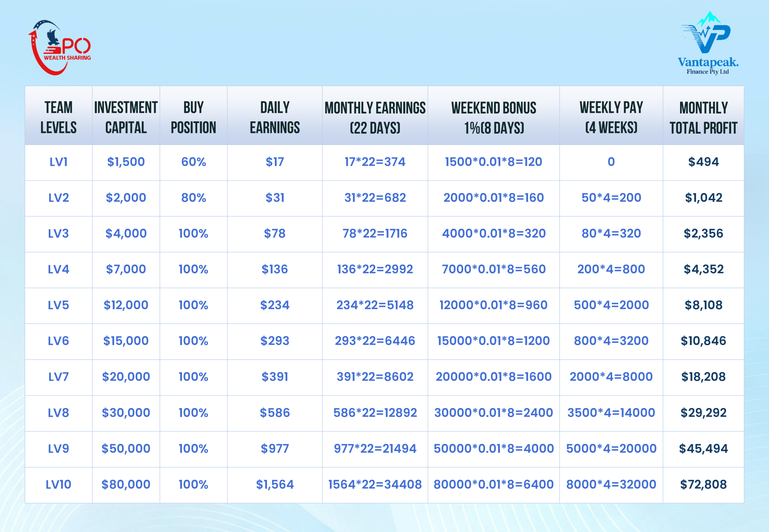Image resolution: width=769 pixels, height=532 pixels.
Task: Select the $72,808 total profit cell
Action: [x=703, y=485]
